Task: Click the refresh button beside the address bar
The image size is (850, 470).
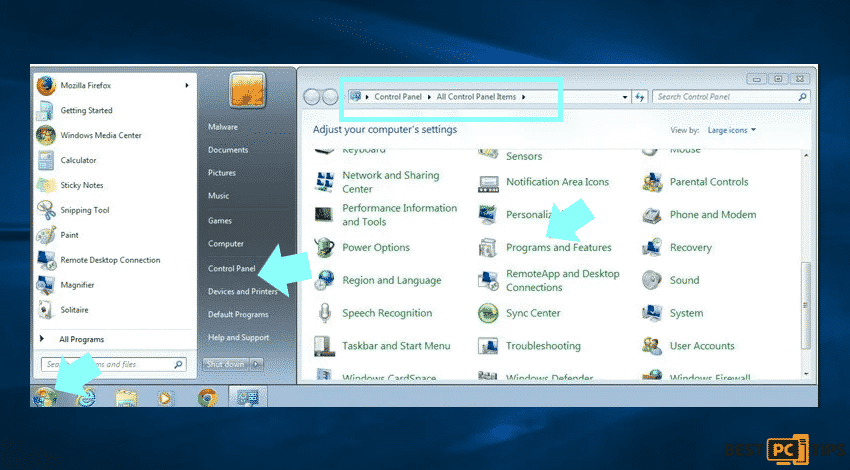Action: [640, 97]
